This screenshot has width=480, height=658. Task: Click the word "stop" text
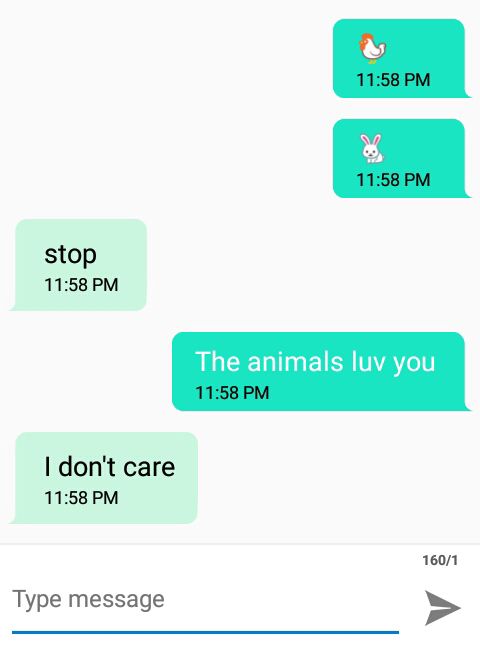click(70, 255)
